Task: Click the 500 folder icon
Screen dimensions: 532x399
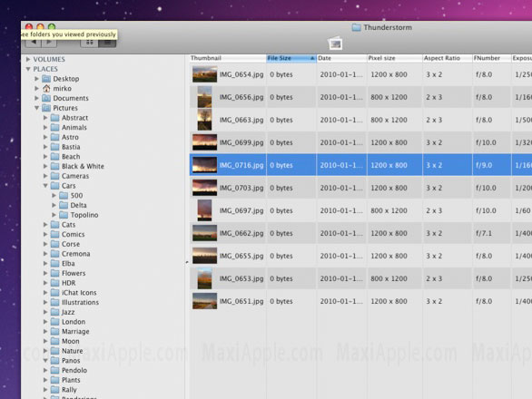Action: [64, 196]
